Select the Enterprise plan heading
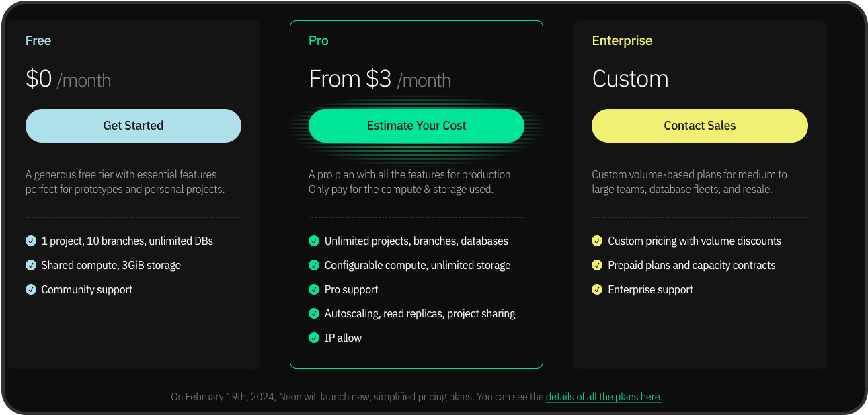Screen dimensions: 868x415 click(x=622, y=40)
